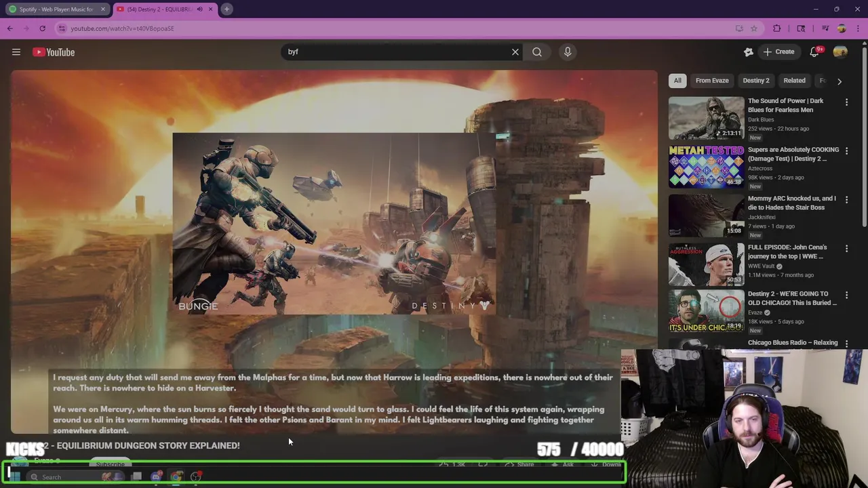Bookmark this page with the star icon

pos(753,28)
